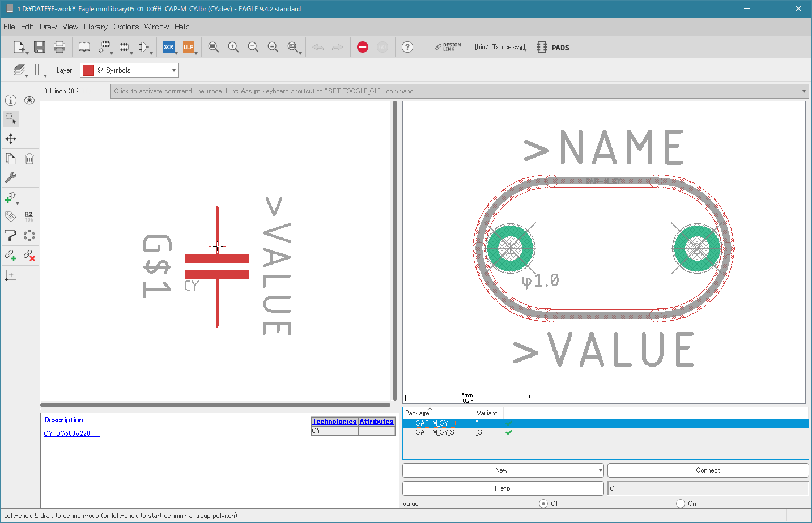The image size is (812, 523).
Task: Click the Package editor icon
Action: (124, 47)
